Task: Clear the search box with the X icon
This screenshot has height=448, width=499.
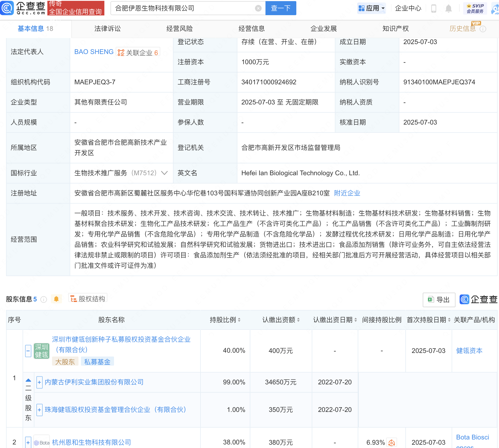Action: (x=258, y=8)
